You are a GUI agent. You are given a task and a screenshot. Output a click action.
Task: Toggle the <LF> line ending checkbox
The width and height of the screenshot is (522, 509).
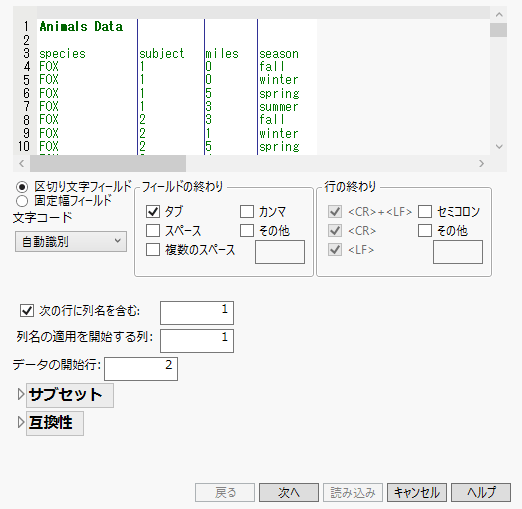click(x=335, y=249)
